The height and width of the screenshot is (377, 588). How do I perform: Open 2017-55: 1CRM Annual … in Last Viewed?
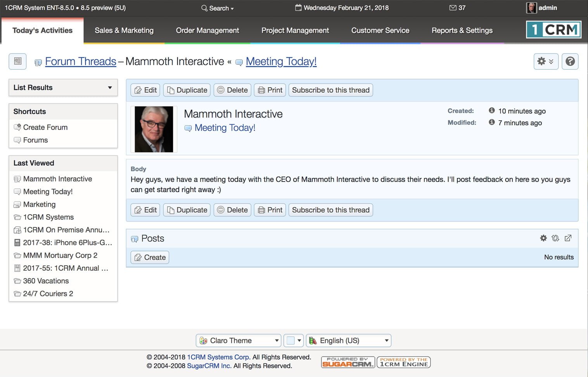pyautogui.click(x=66, y=268)
